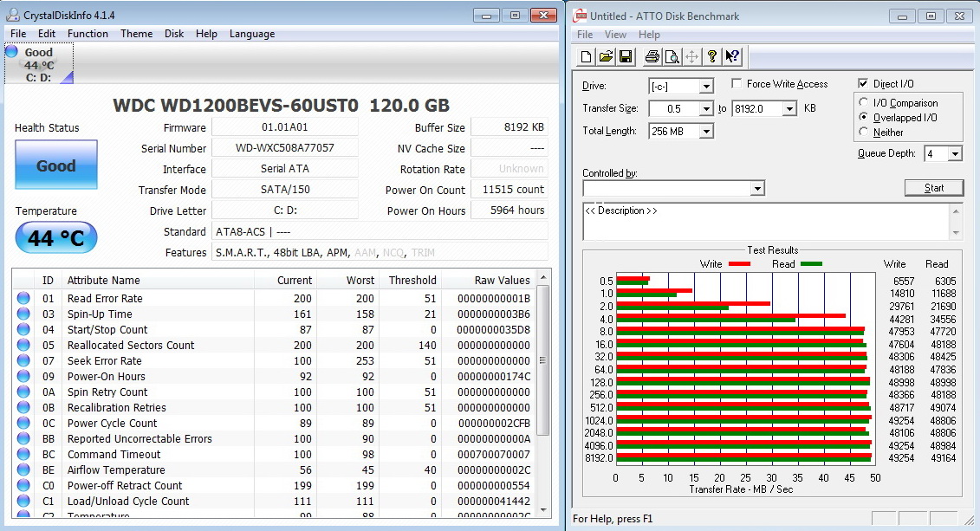Open Language menu in CrystalDiskInfo
The image size is (980, 531).
(252, 34)
